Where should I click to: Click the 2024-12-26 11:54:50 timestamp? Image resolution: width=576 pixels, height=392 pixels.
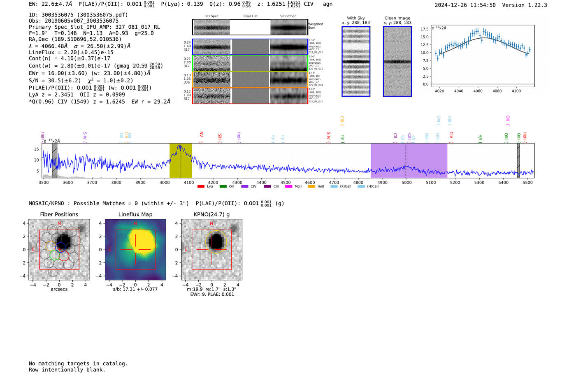click(x=465, y=5)
